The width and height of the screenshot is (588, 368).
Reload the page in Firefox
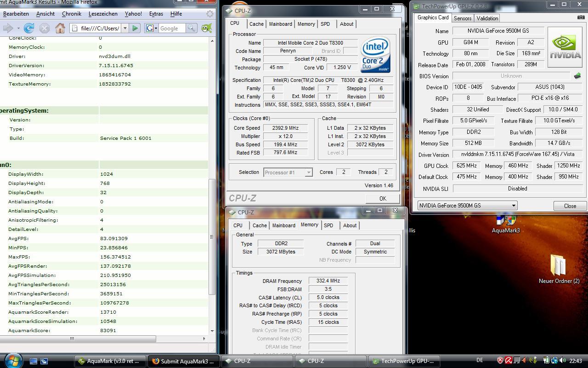click(29, 29)
